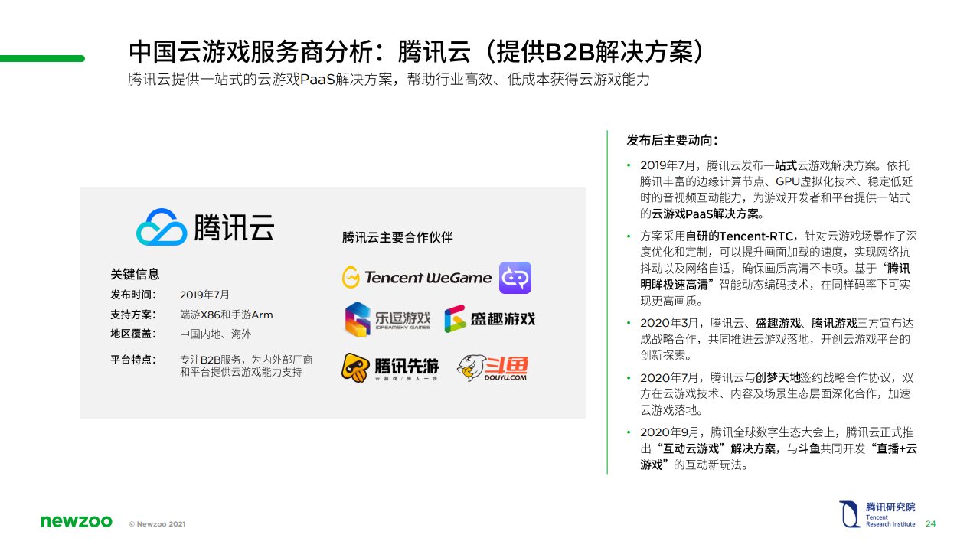Click the Newzoo logo in footer
Image resolution: width=980 pixels, height=551 pixels.
click(x=77, y=521)
